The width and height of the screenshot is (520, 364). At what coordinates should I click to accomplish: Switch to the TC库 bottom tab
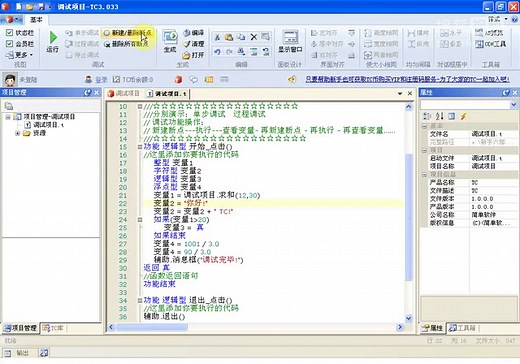(53, 328)
